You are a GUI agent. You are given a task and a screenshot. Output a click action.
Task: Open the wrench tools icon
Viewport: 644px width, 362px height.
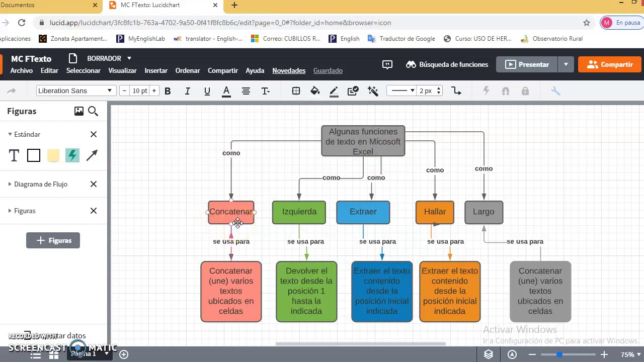point(556,91)
